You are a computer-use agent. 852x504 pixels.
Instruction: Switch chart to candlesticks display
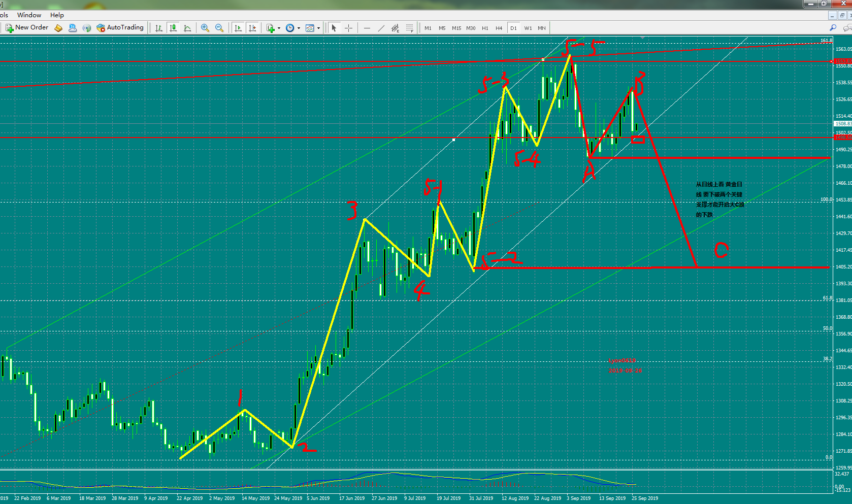click(x=173, y=28)
